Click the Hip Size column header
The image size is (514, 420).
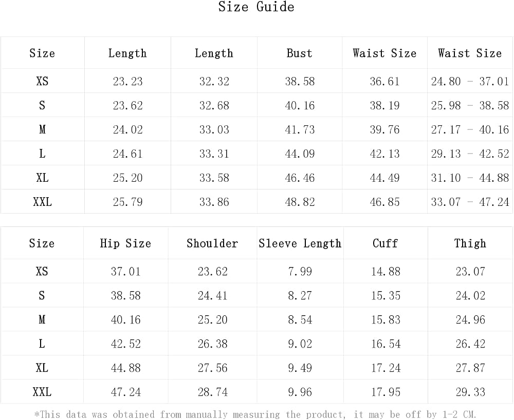[125, 243]
